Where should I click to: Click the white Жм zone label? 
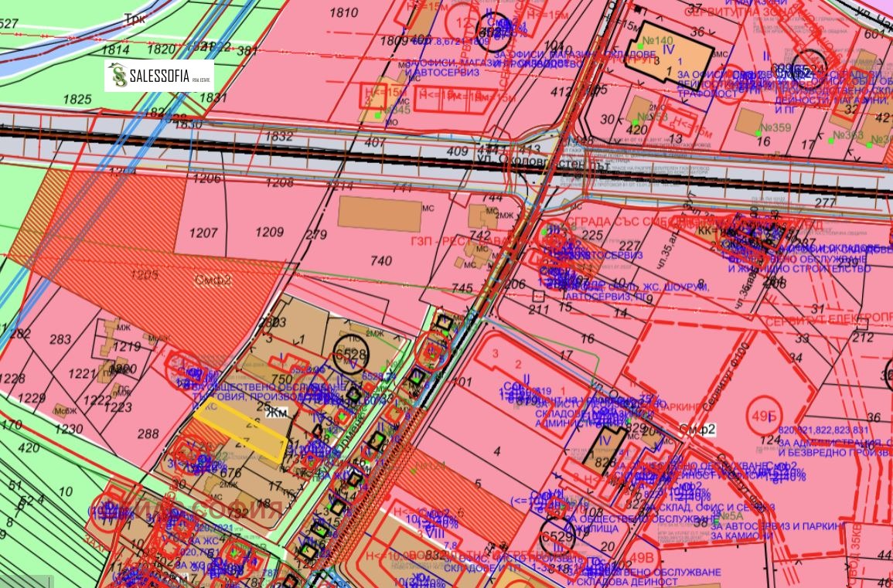click(276, 414)
